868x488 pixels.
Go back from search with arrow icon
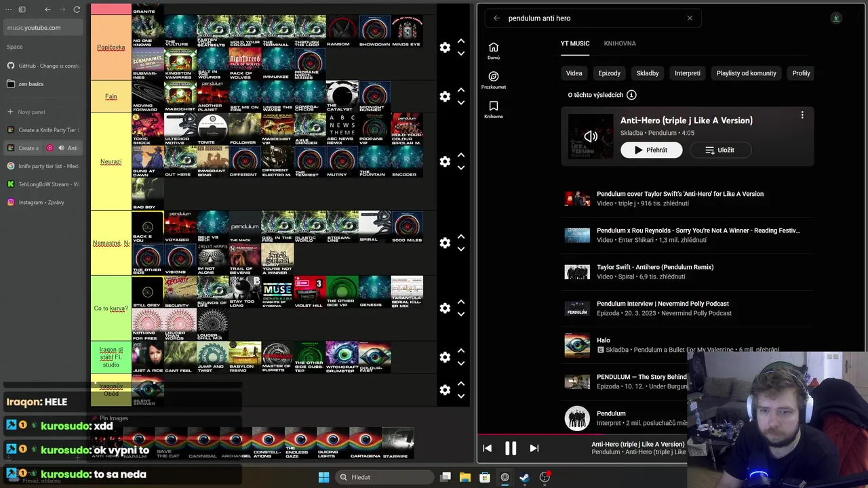pyautogui.click(x=496, y=18)
